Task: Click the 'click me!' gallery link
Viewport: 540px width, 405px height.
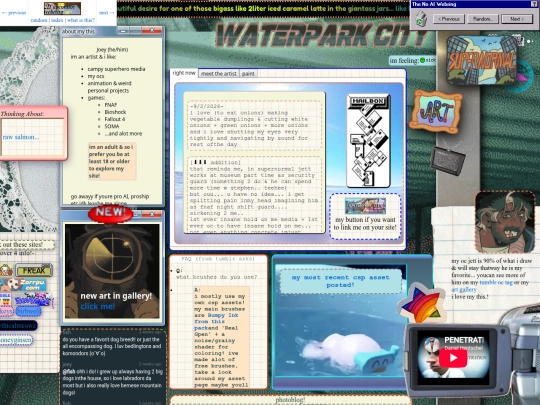Action: click(98, 306)
